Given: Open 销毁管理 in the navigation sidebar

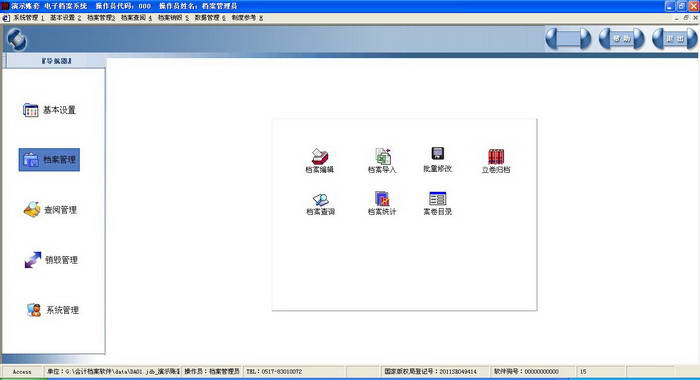Looking at the screenshot, I should [51, 260].
